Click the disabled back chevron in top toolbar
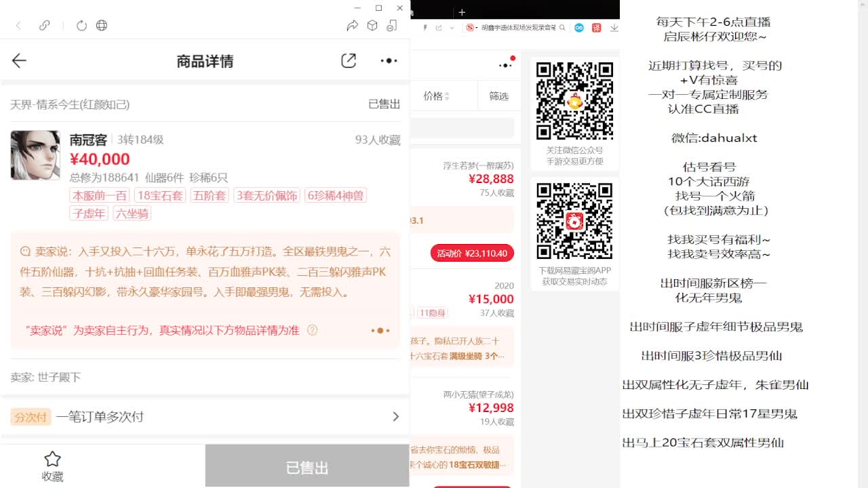 18,26
